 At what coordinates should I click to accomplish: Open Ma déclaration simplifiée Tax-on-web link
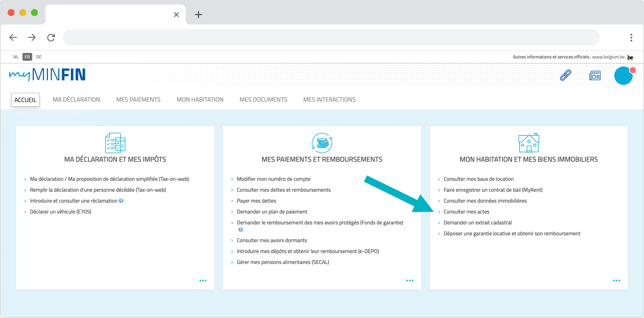[x=109, y=179]
